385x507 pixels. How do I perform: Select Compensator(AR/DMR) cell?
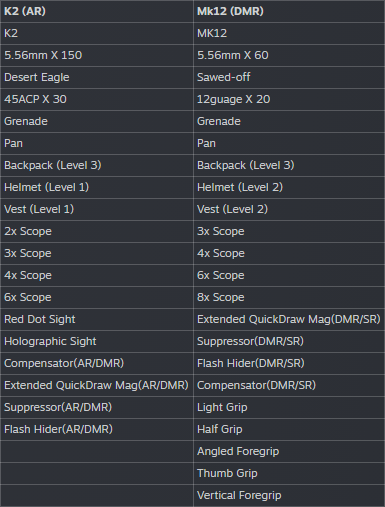pos(97,363)
